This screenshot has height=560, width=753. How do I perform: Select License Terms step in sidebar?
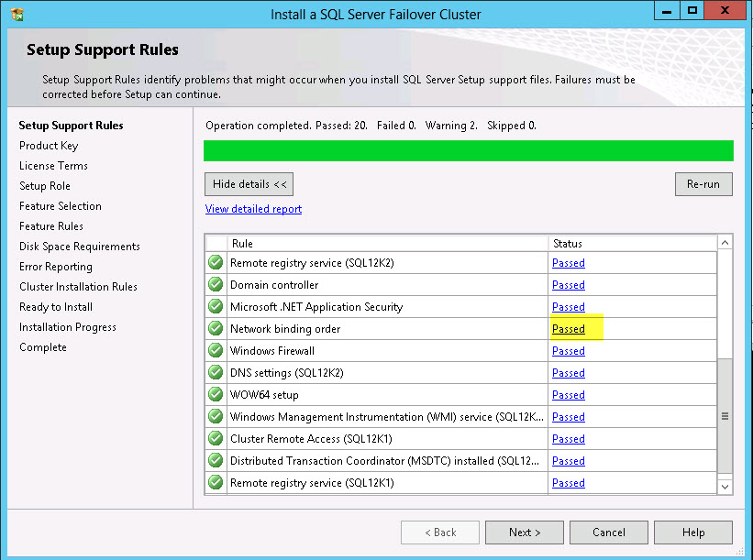coord(53,166)
